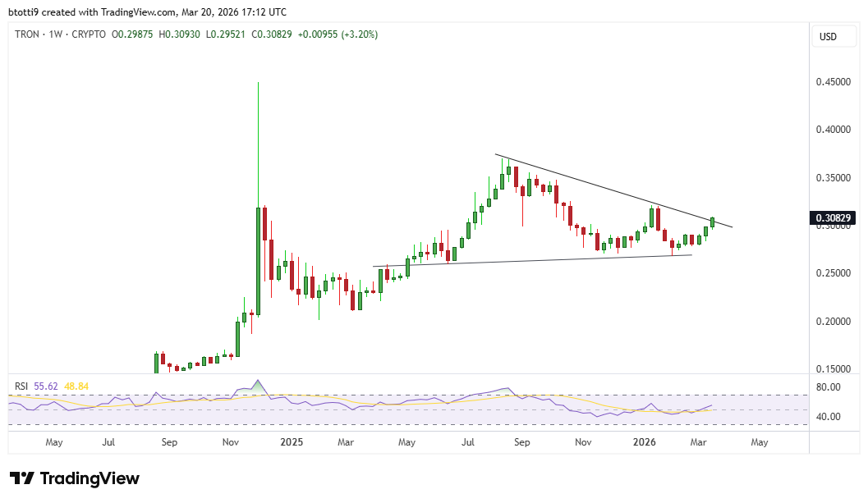Viewport: 868px width, 503px height.
Task: Click the current price label 0.30829
Action: 832,217
